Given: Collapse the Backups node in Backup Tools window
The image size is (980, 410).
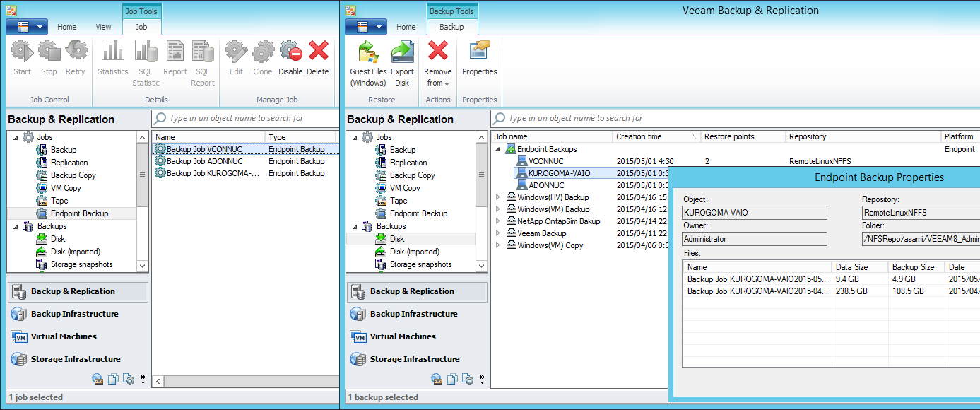Looking at the screenshot, I should (x=355, y=226).
